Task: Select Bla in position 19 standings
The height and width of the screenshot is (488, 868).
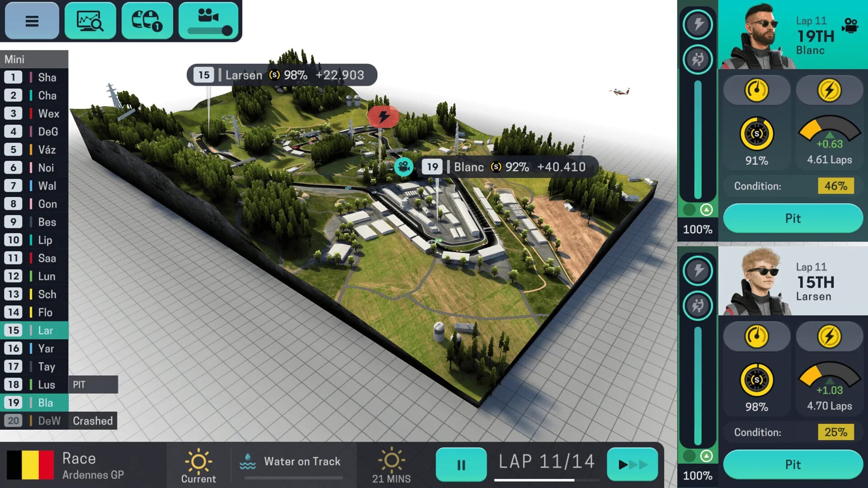Action: pyautogui.click(x=45, y=403)
